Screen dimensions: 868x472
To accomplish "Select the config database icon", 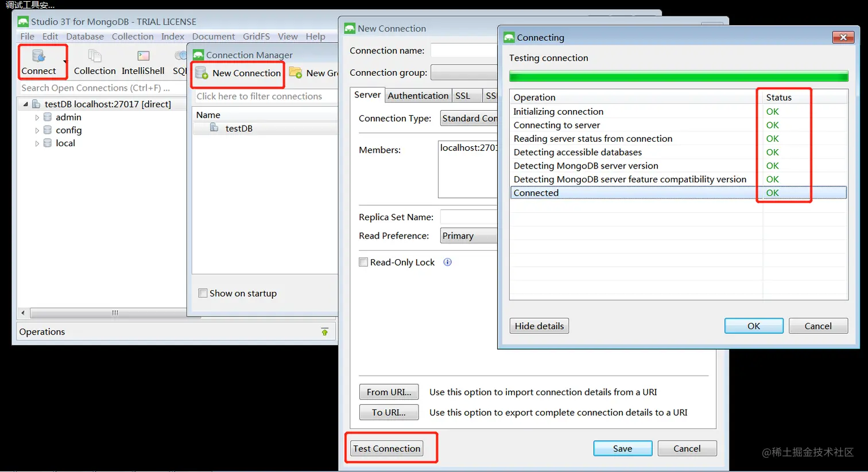I will coord(48,130).
